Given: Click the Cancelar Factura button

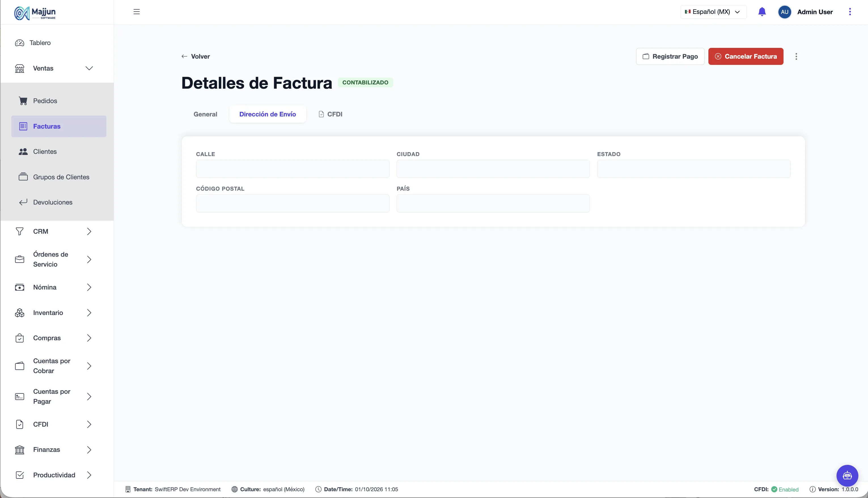Looking at the screenshot, I should coord(746,56).
